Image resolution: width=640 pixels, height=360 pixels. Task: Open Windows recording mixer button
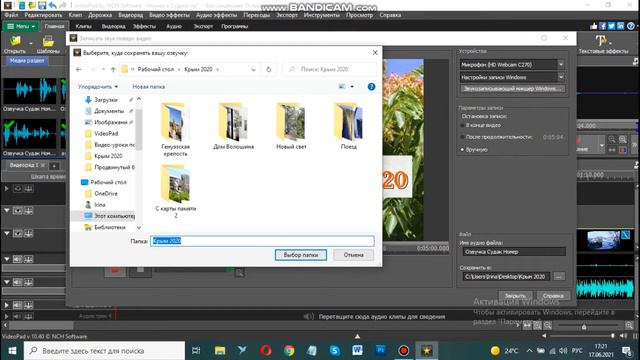tap(512, 89)
